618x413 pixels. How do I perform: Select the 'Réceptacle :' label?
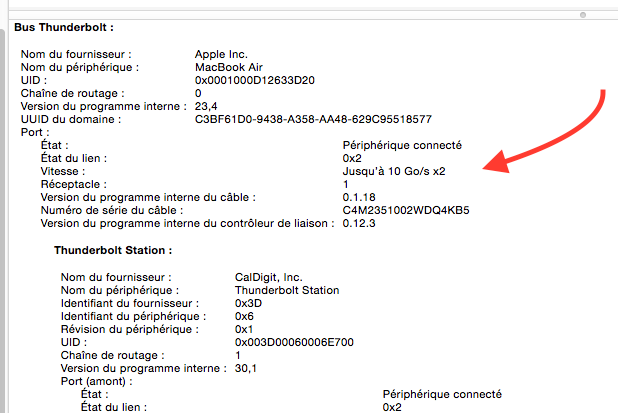[x=74, y=184]
